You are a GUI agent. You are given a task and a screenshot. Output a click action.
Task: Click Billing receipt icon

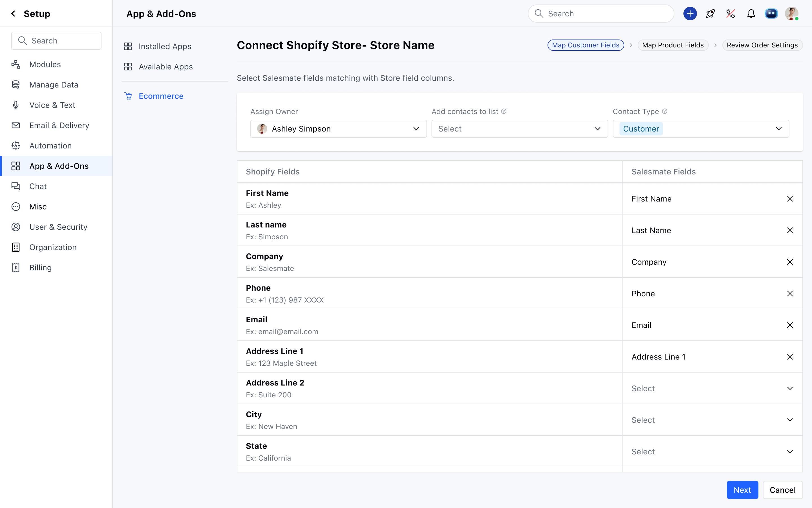[16, 268]
